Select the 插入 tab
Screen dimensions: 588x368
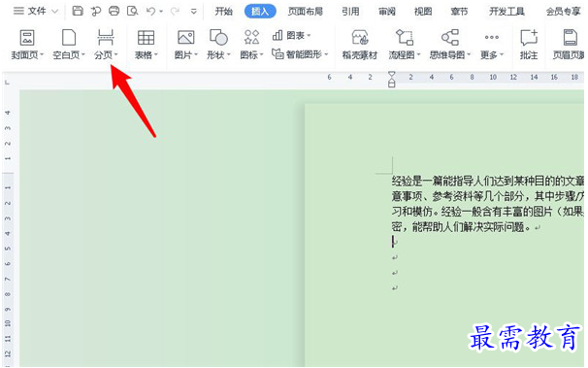point(260,12)
